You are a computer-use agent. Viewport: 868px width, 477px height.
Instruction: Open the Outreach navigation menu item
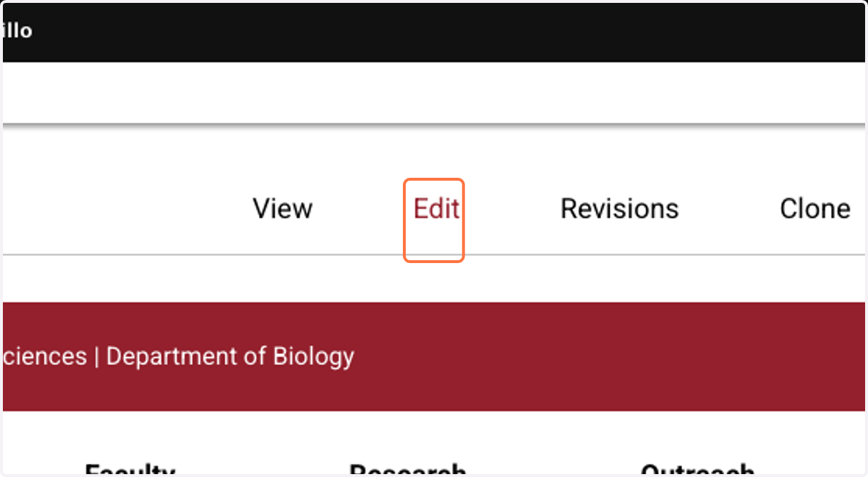click(698, 469)
